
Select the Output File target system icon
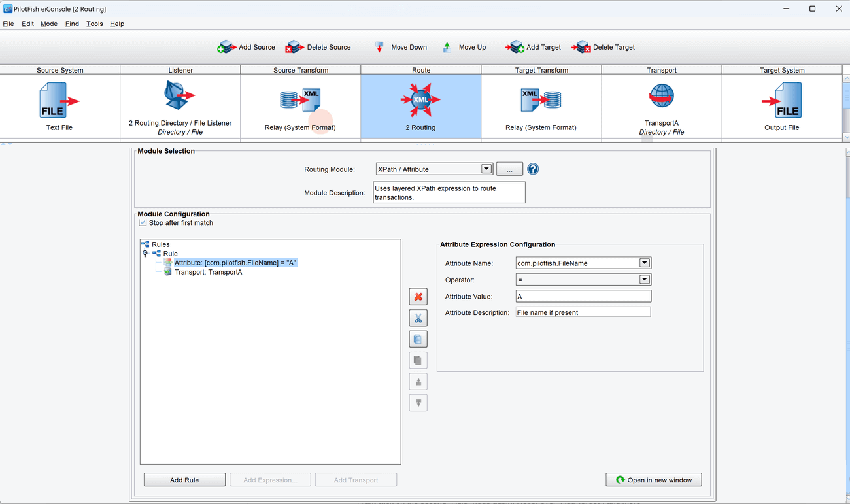781,100
